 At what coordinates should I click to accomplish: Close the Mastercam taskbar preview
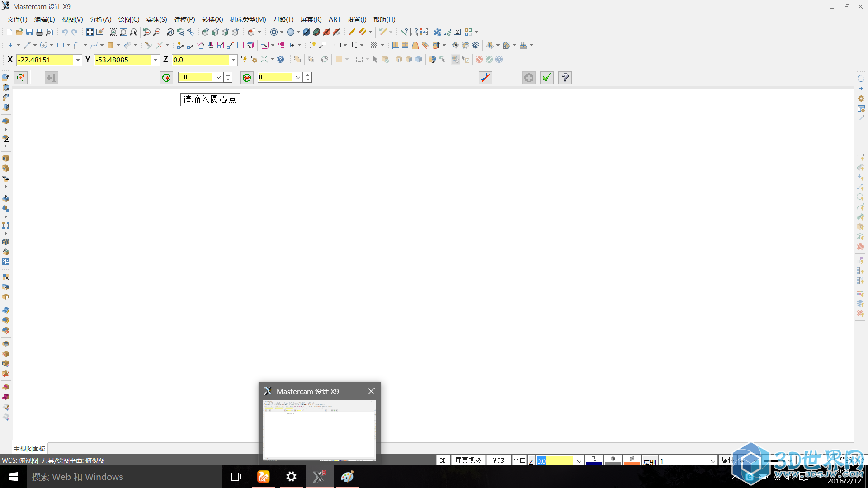coord(371,391)
